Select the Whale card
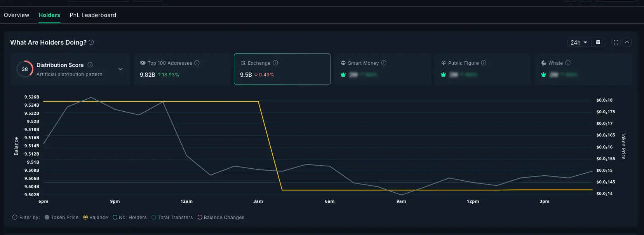 tap(583, 69)
